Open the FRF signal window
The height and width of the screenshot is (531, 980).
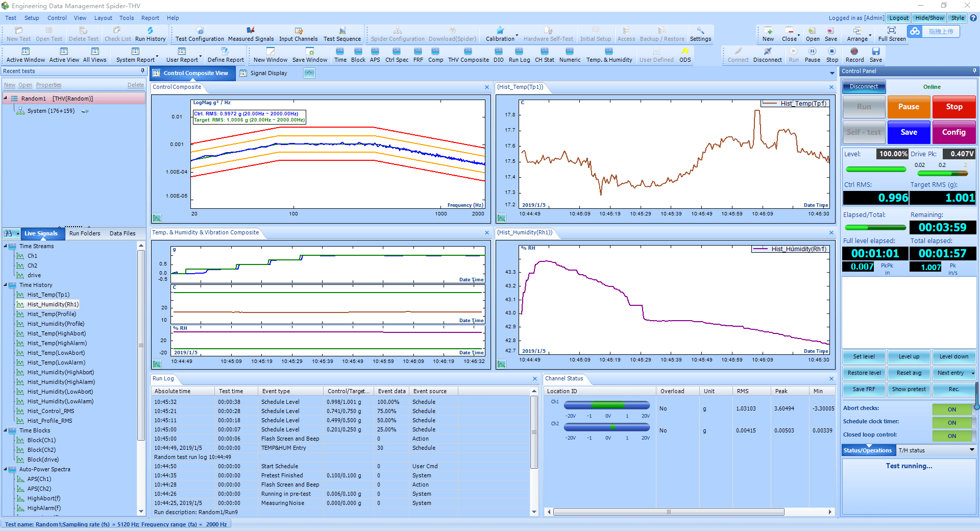pyautogui.click(x=418, y=55)
